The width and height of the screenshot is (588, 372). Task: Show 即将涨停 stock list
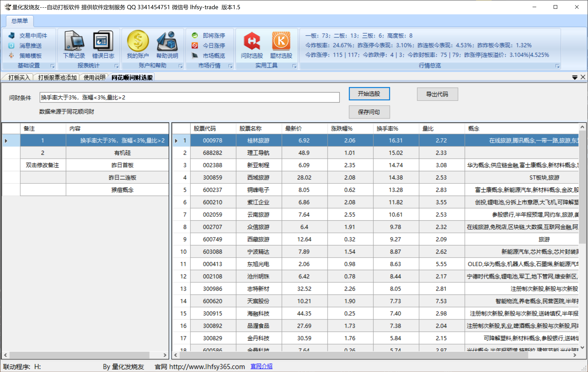(208, 36)
